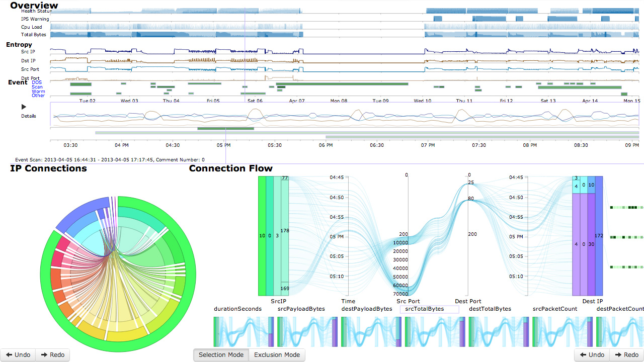Filter events by the Other label

pyautogui.click(x=38, y=96)
